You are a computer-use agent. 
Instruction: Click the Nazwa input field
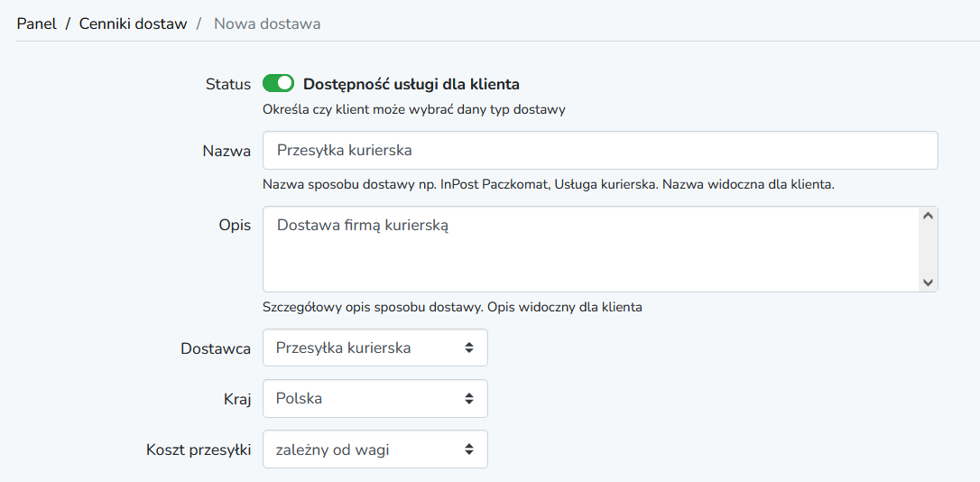point(600,150)
